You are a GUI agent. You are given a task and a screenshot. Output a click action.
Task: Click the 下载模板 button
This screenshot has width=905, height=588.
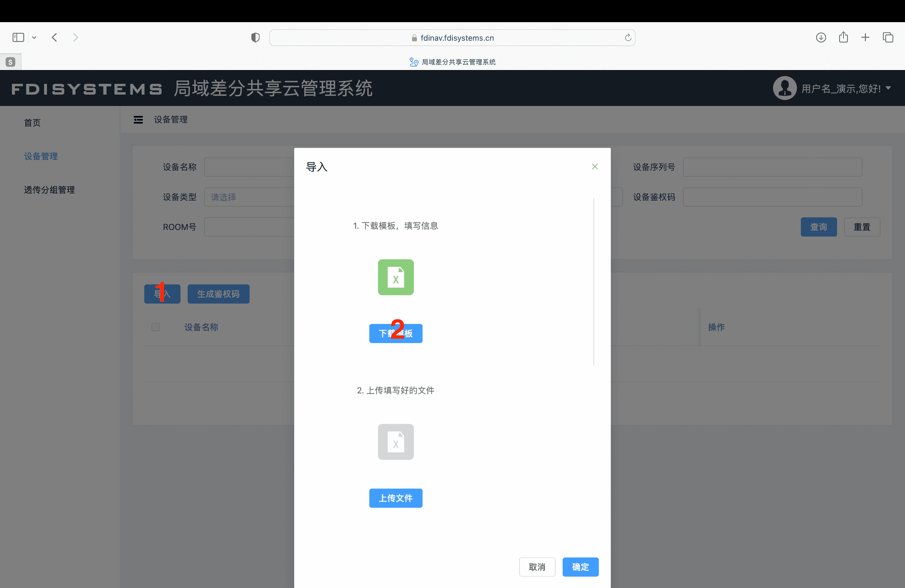point(395,333)
